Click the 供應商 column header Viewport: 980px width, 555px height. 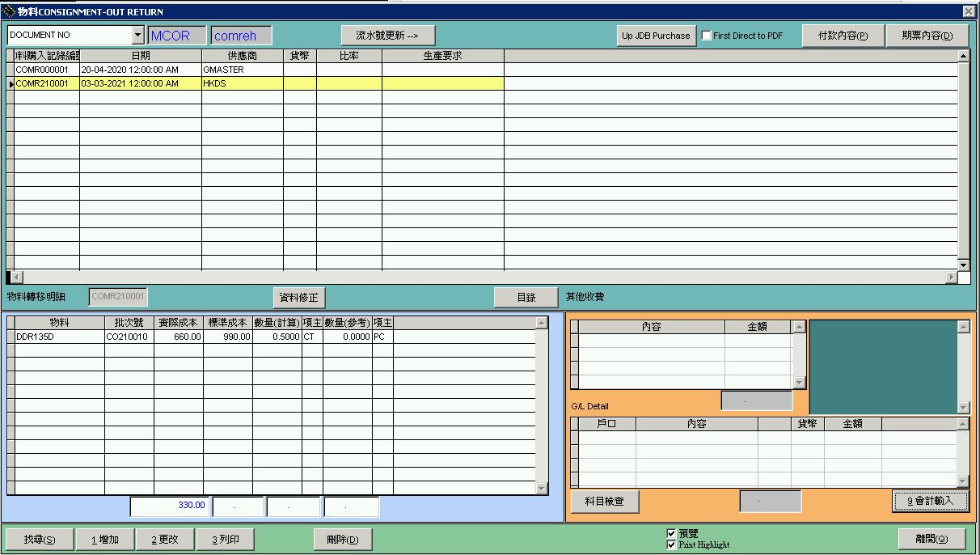[243, 56]
